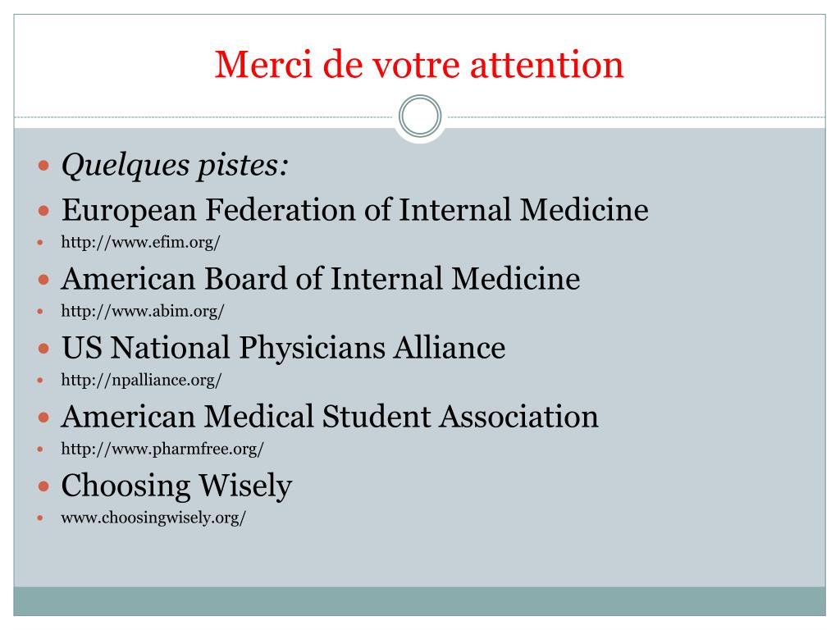The height and width of the screenshot is (630, 840).
Task: Visit the www.choosingwisely.org/ link
Action: coord(153,518)
